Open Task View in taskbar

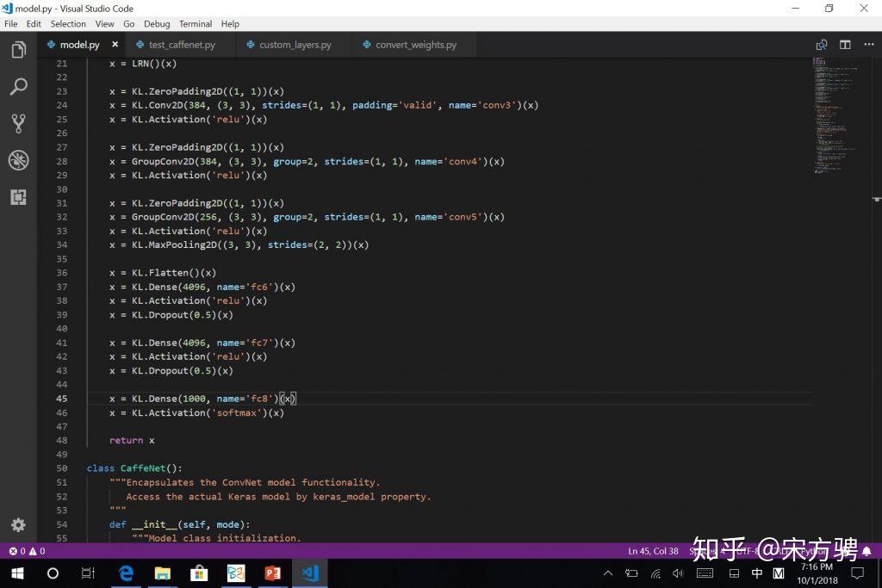pyautogui.click(x=88, y=573)
